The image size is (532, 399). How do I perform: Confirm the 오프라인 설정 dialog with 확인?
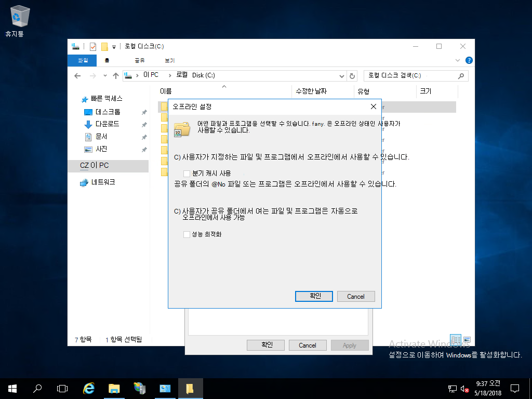(313, 296)
